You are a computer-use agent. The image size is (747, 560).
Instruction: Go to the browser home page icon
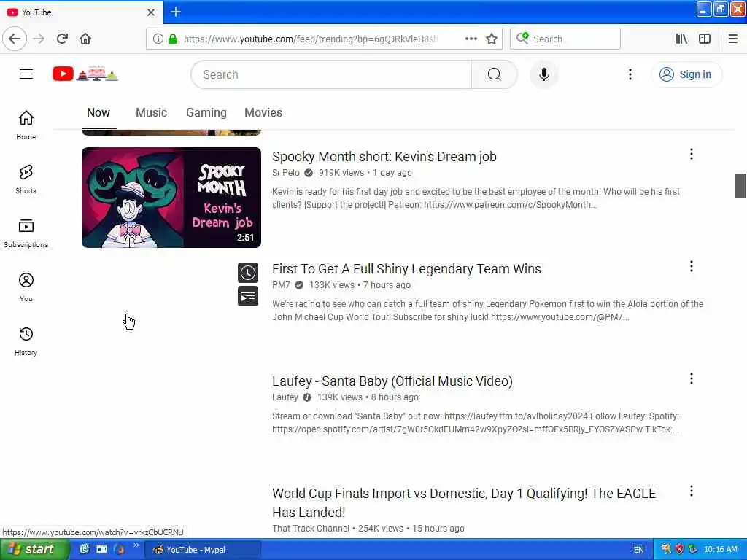pyautogui.click(x=85, y=39)
